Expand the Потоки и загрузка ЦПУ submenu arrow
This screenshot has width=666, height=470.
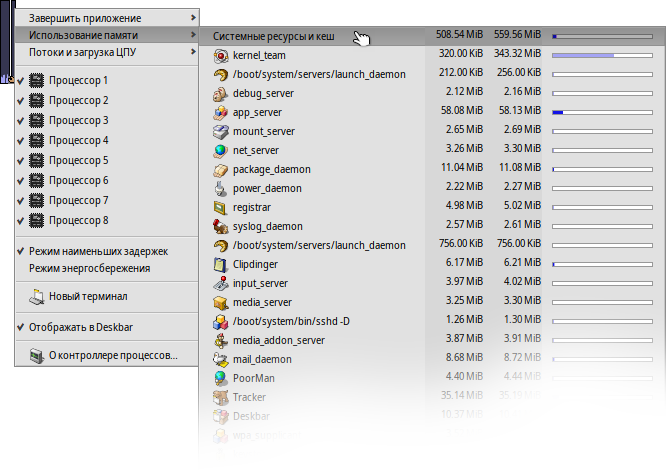pyautogui.click(x=193, y=52)
